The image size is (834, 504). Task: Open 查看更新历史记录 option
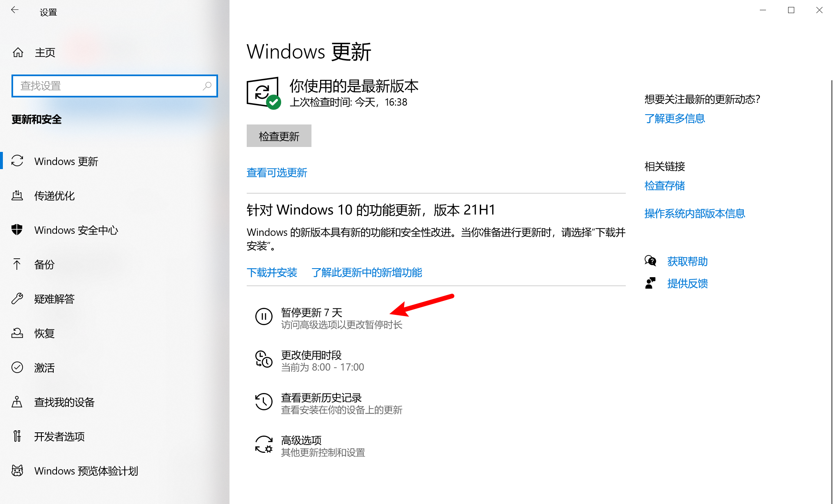[x=329, y=403]
